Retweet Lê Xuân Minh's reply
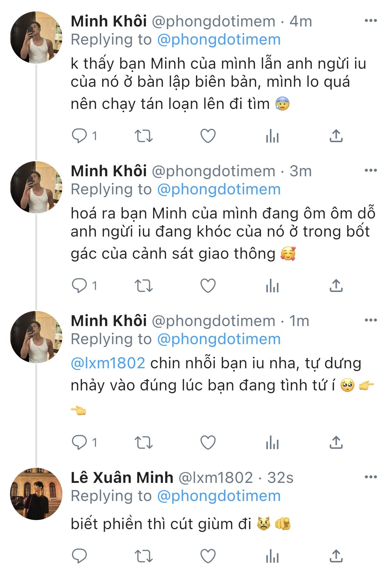The width and height of the screenshot is (392, 571). coord(143,556)
